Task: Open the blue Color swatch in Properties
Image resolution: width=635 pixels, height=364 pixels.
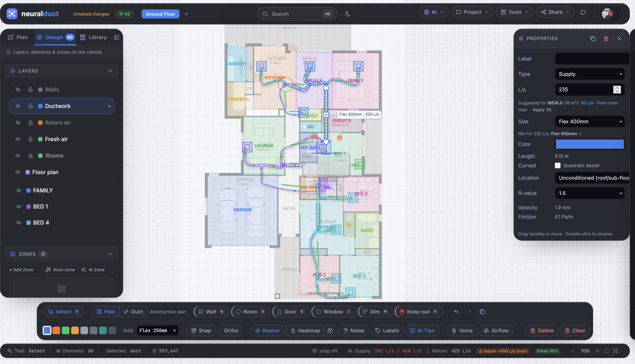Action: pyautogui.click(x=590, y=144)
